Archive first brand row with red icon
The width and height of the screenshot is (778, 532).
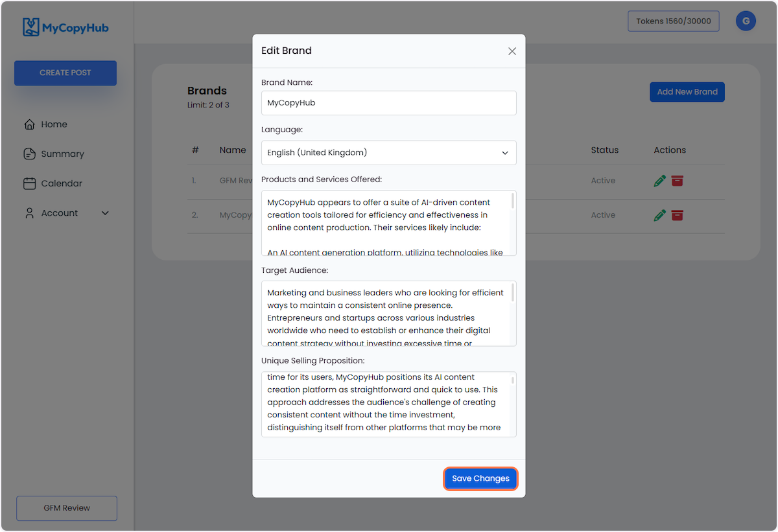point(677,181)
